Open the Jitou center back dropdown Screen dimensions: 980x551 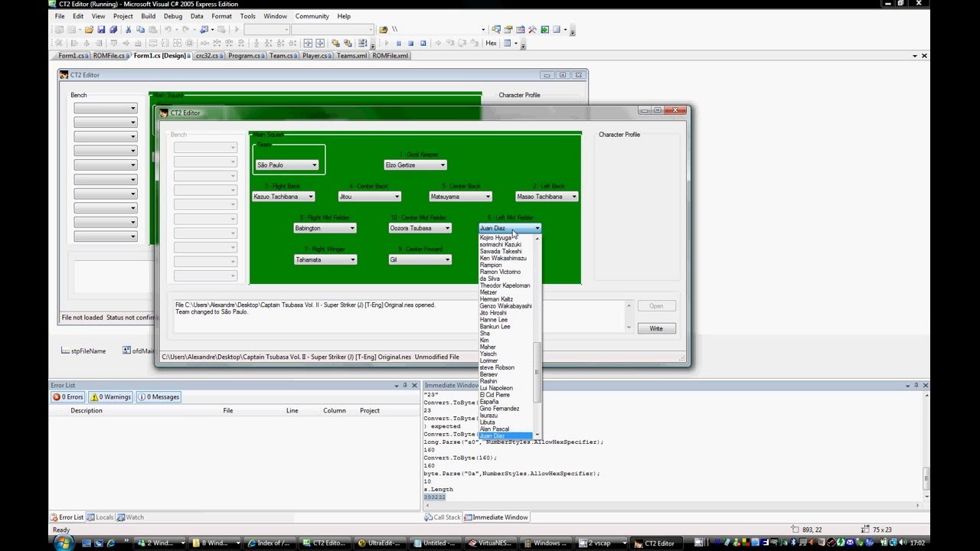[370, 197]
